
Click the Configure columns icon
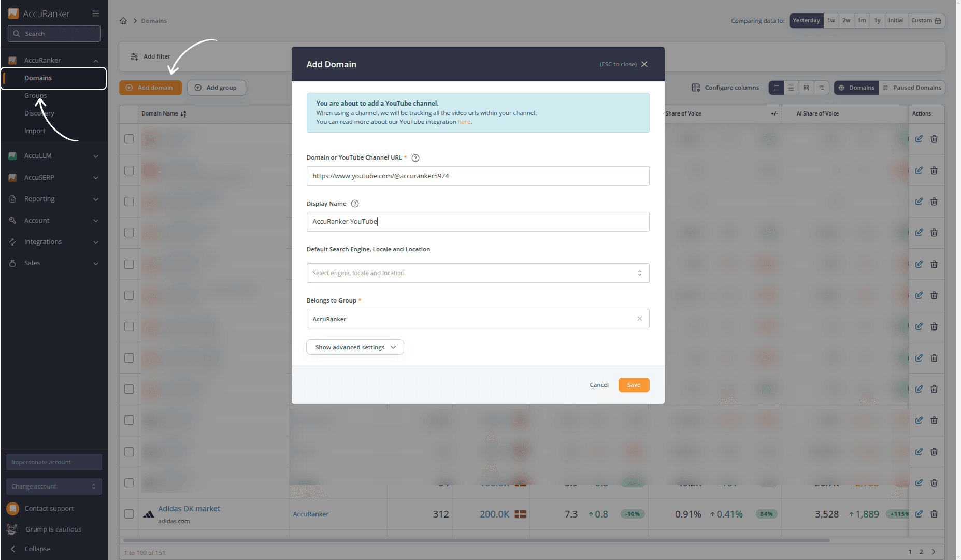tap(696, 88)
